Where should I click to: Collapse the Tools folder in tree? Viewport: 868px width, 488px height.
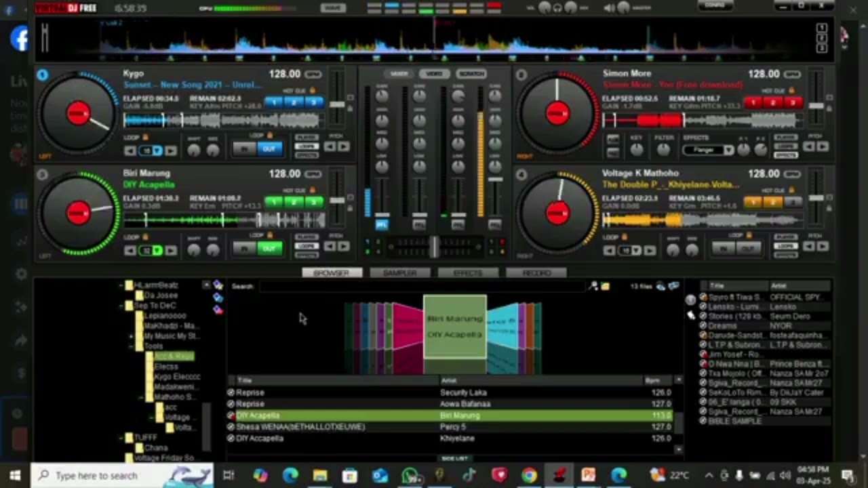132,346
